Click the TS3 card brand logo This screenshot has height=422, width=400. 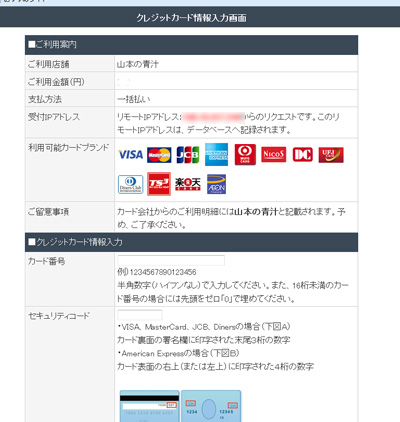pyautogui.click(x=159, y=184)
